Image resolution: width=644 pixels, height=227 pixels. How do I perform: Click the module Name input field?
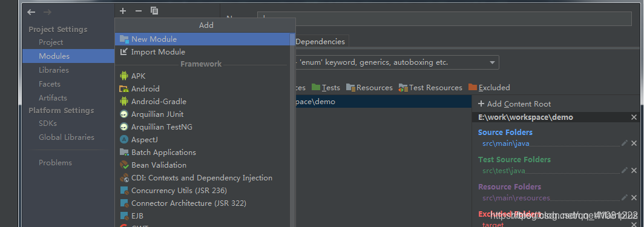coord(444,19)
